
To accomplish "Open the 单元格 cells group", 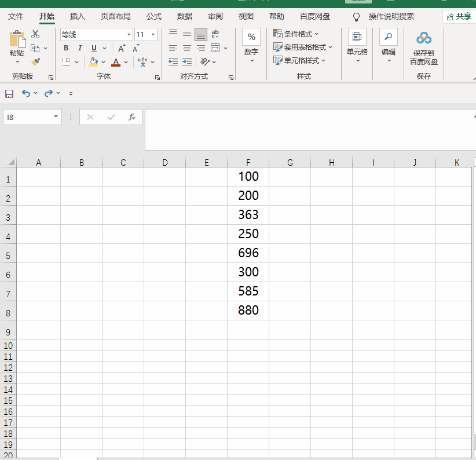I will point(357,46).
